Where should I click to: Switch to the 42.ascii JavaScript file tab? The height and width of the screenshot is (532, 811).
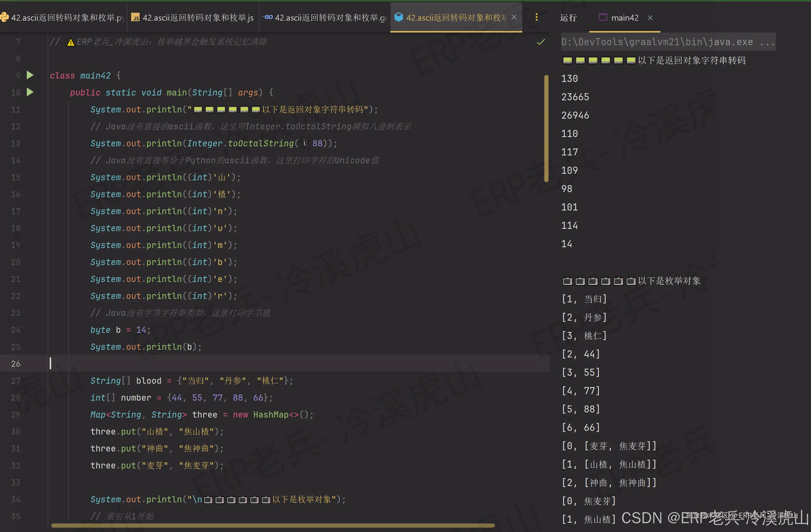point(198,17)
